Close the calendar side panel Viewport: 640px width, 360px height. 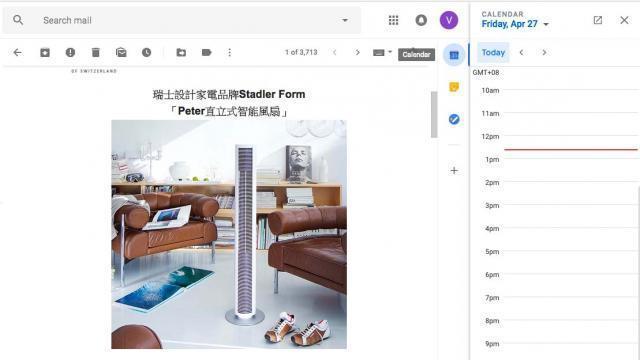coord(624,20)
